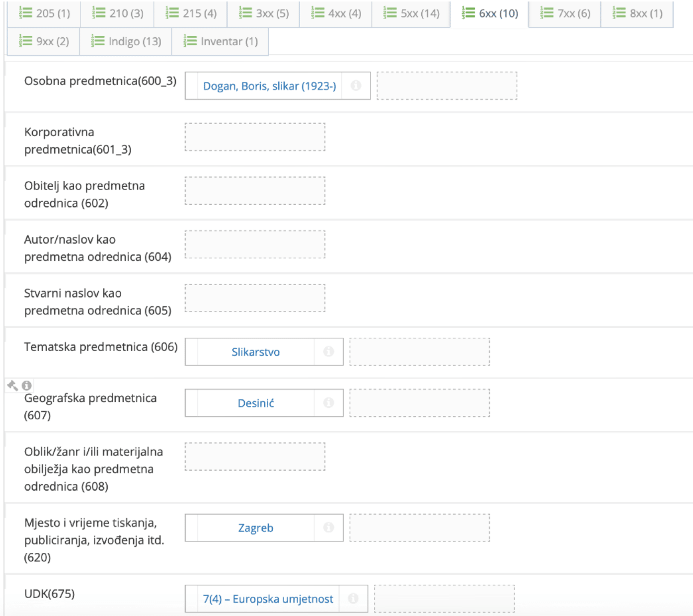Image resolution: width=693 pixels, height=616 pixels.
Task: Click the info icon beside the gavel above field 607
Action: click(26, 384)
